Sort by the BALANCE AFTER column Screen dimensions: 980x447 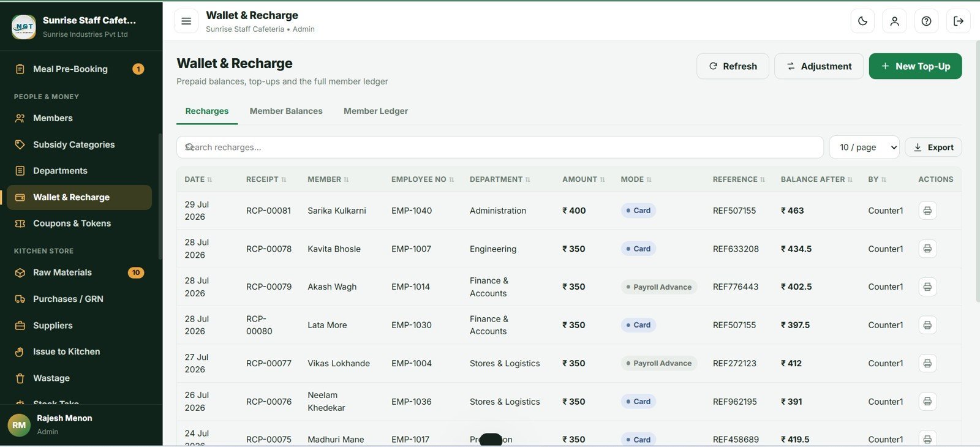pos(816,179)
